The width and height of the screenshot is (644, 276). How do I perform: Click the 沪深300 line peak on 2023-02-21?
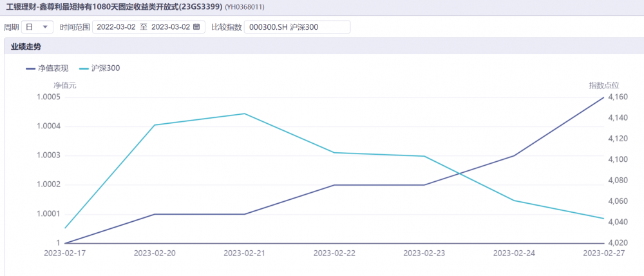click(x=245, y=113)
